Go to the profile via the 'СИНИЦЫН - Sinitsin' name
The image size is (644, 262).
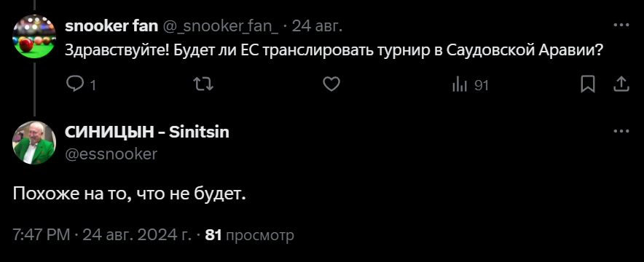pyautogui.click(x=147, y=132)
